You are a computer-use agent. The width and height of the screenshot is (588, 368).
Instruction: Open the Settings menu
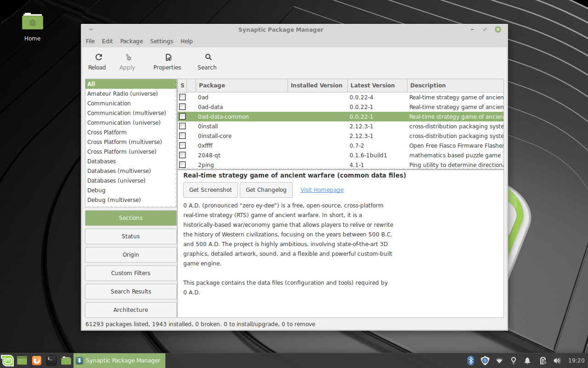click(161, 41)
